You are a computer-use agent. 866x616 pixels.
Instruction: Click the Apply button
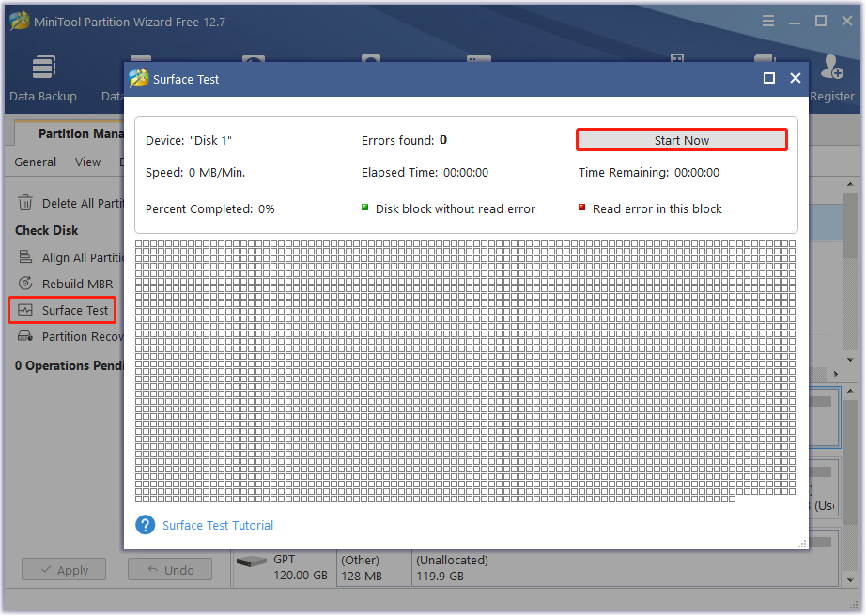tap(64, 570)
